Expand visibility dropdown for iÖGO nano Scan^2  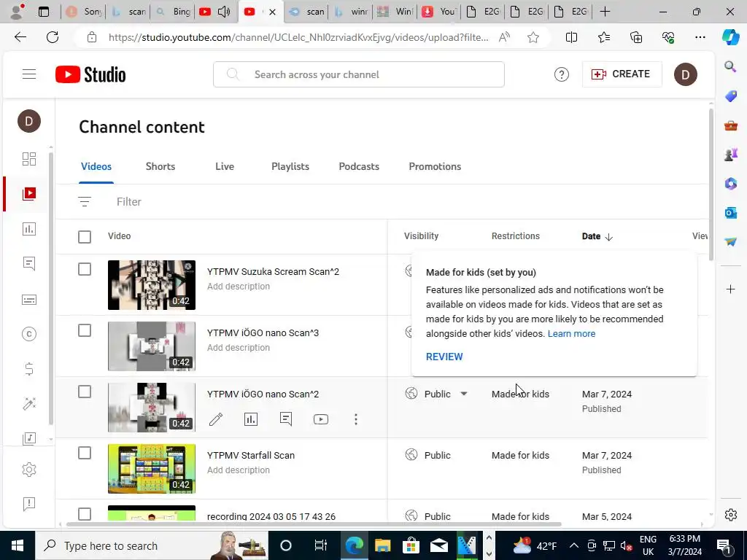coord(463,394)
